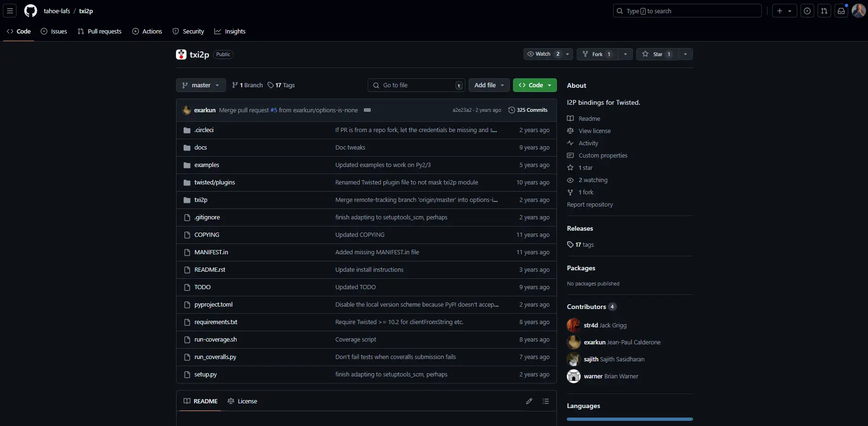Expand the star lists dropdown arrow

coord(685,54)
